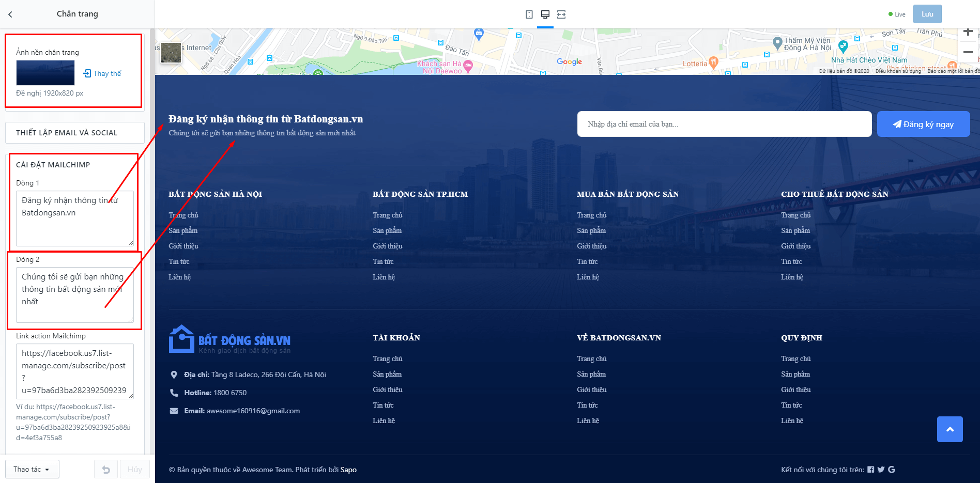The height and width of the screenshot is (483, 980).
Task: Click the location pin icon beside Địa chỉ
Action: [174, 375]
